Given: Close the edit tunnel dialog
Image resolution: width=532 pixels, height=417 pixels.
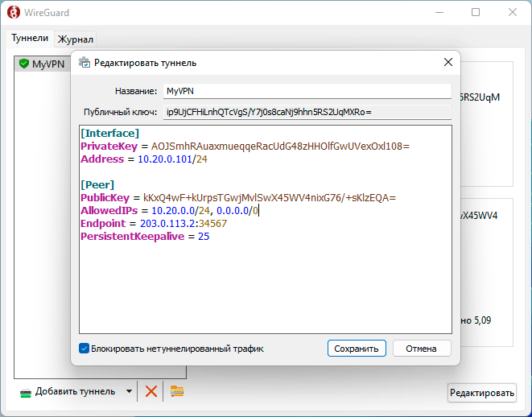Looking at the screenshot, I should click(448, 63).
